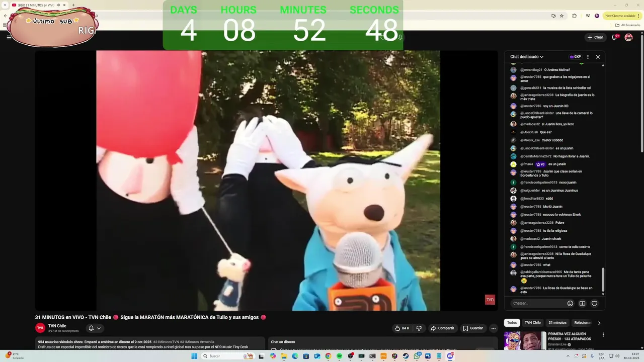
Task: Bookmark this page with the star icon
Action: 562,16
